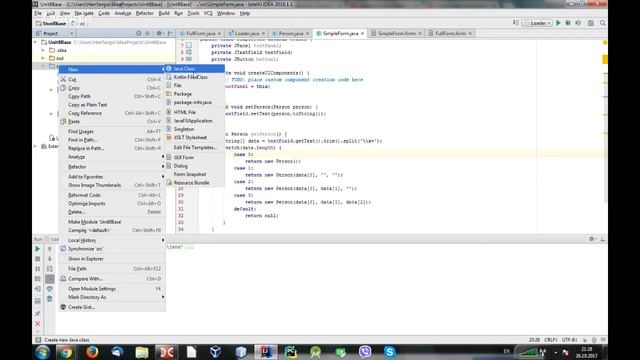The width and height of the screenshot is (640, 360).
Task: Pin the Run tab with pin icon
Action: (x=38, y=313)
